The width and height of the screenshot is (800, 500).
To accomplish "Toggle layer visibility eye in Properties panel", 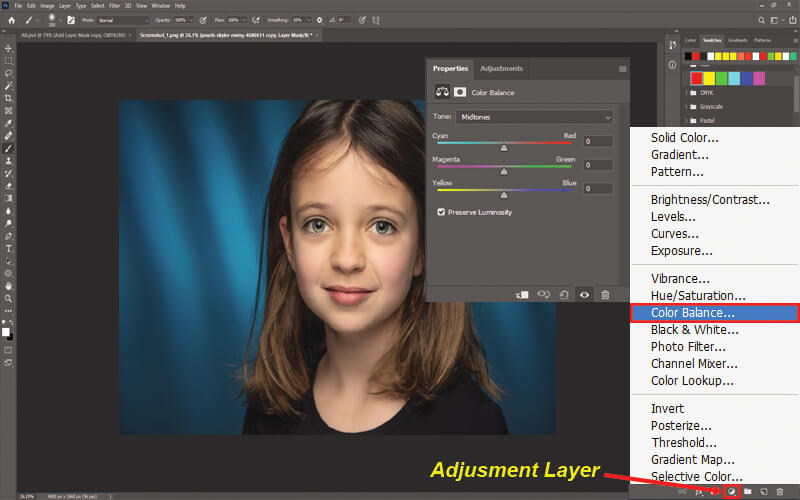I will [x=585, y=295].
